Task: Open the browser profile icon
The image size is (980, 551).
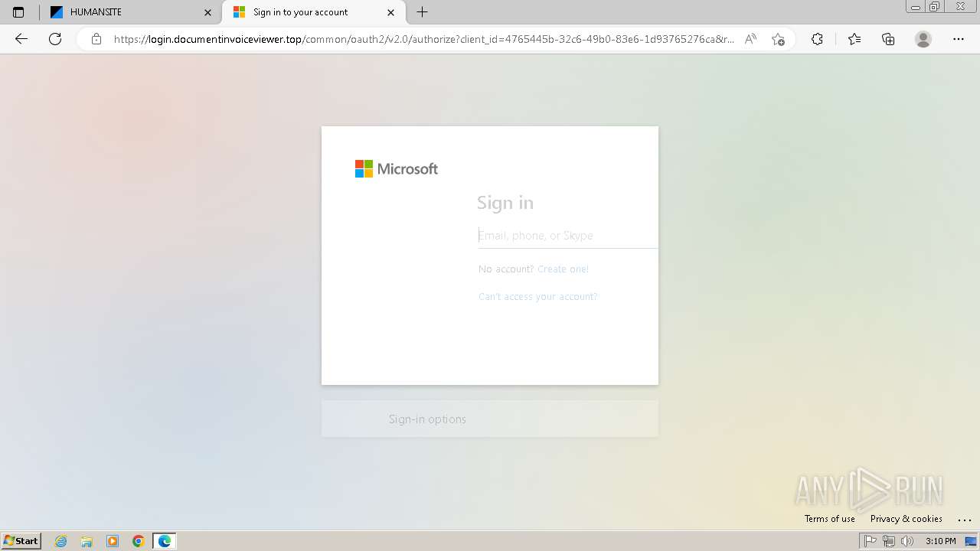Action: tap(923, 39)
